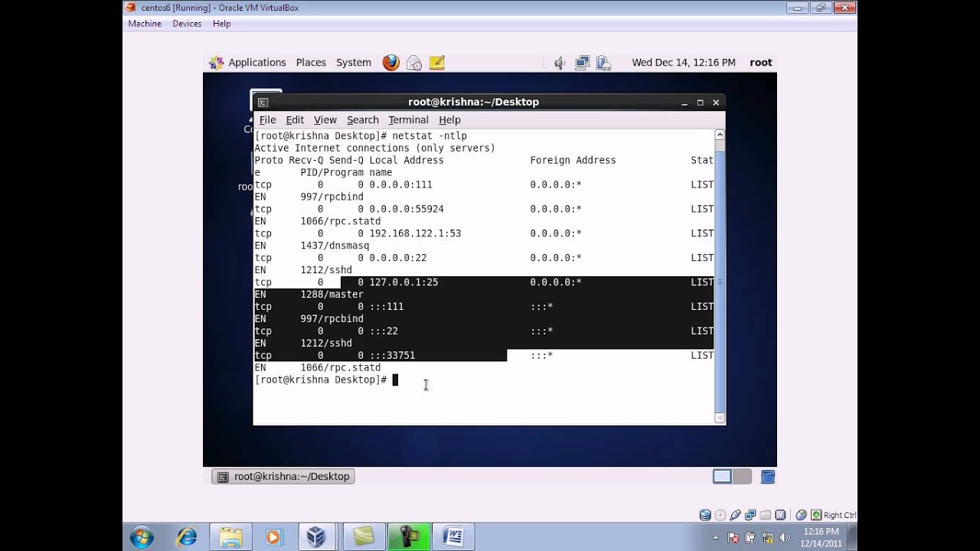Click the blue show desktop panel icon
This screenshot has height=551, width=980.
[x=768, y=477]
